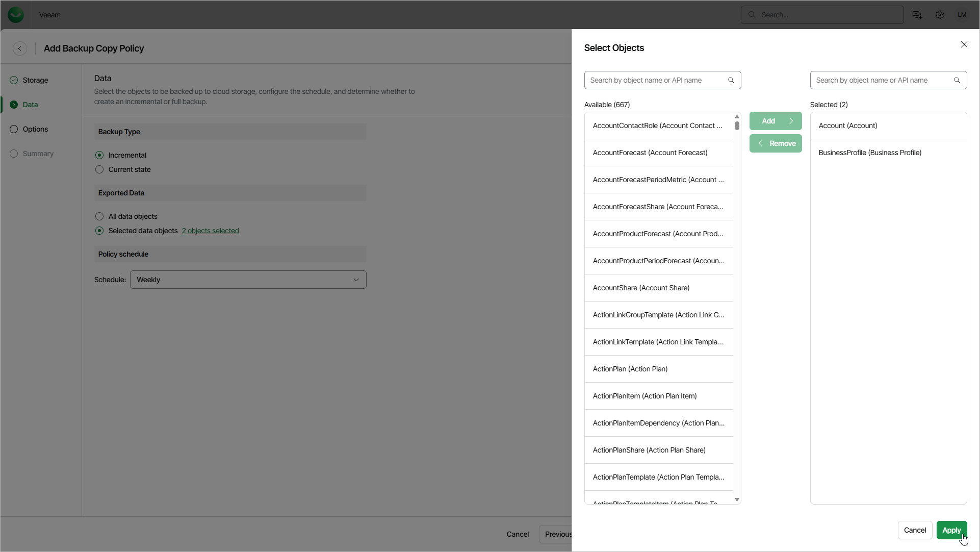The image size is (980, 552).
Task: Click the Veeam logo icon
Action: [x=16, y=15]
